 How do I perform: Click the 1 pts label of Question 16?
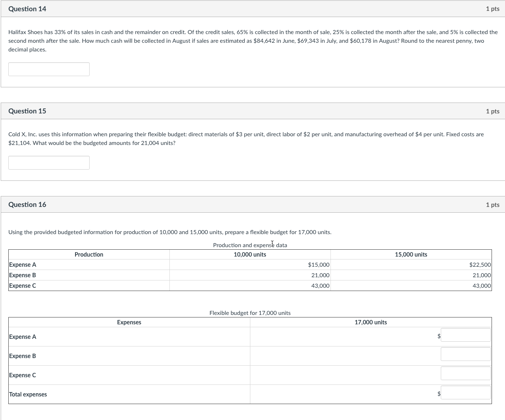[x=492, y=205]
